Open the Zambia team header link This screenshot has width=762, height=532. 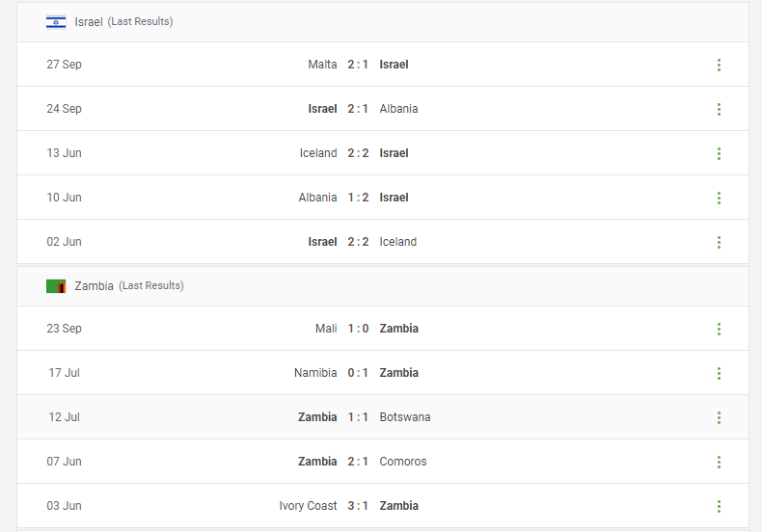(94, 286)
